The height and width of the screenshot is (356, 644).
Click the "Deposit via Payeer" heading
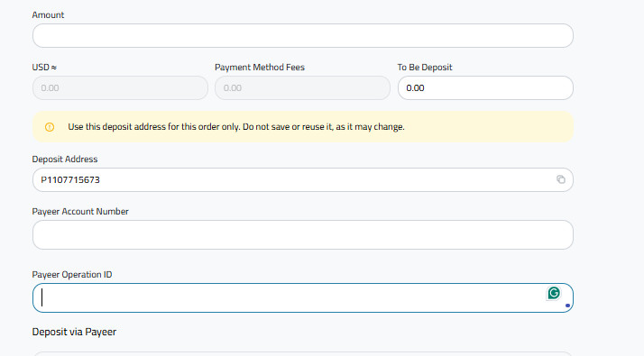coord(74,332)
